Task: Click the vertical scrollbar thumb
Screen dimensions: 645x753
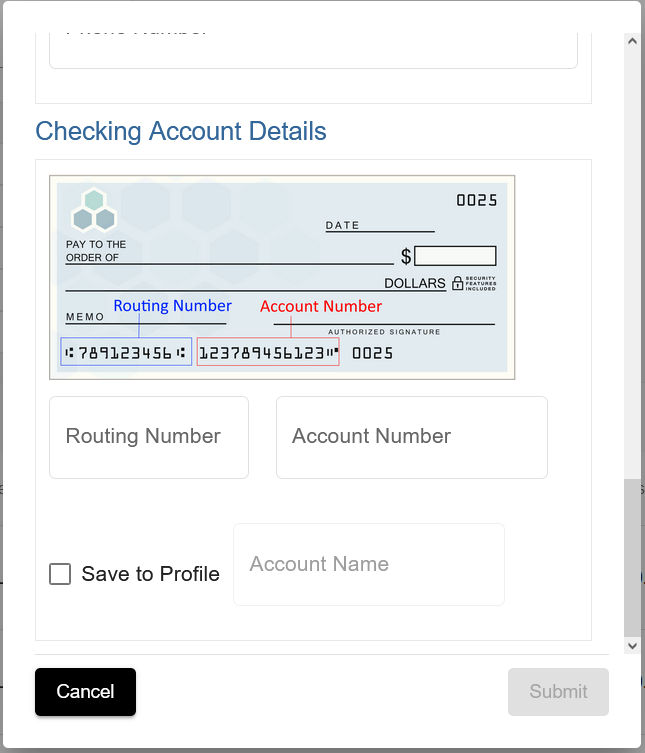Action: 632,558
